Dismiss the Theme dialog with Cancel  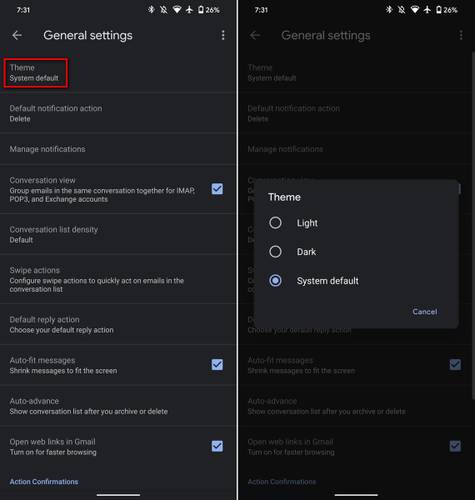425,312
